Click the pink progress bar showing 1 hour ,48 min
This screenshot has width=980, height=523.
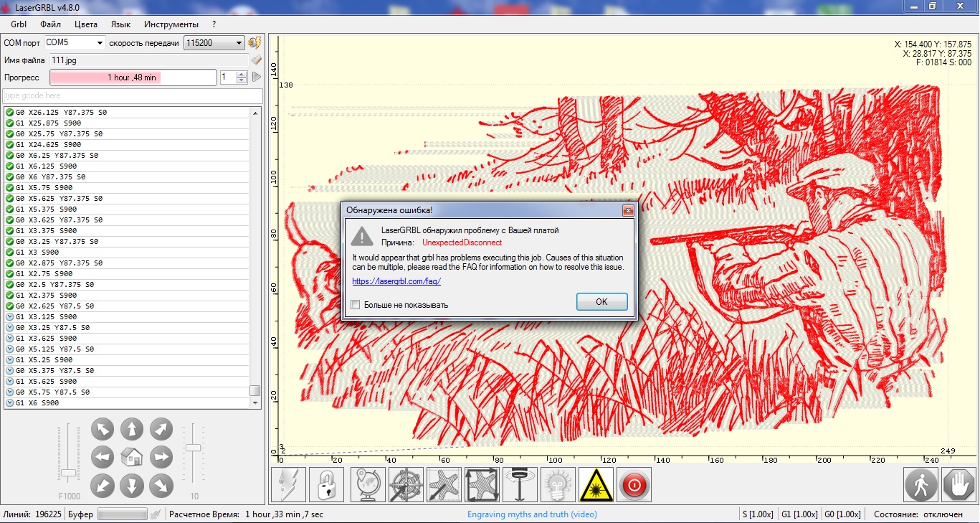pyautogui.click(x=133, y=77)
